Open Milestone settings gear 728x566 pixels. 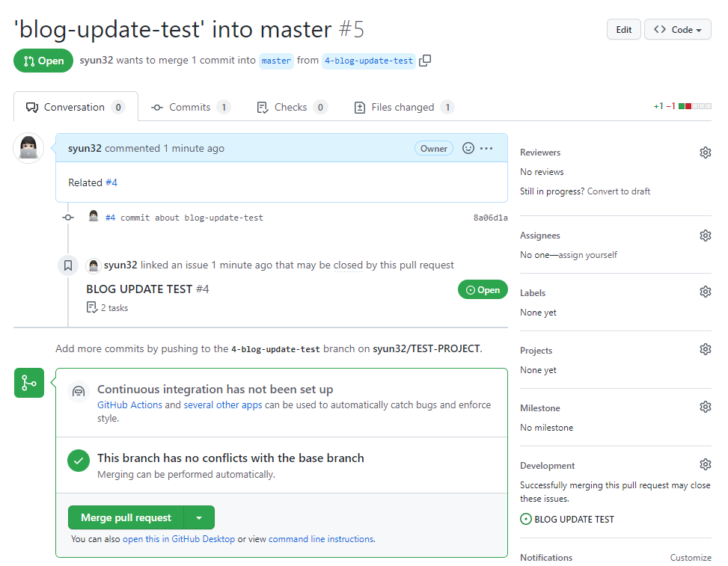[x=706, y=407]
